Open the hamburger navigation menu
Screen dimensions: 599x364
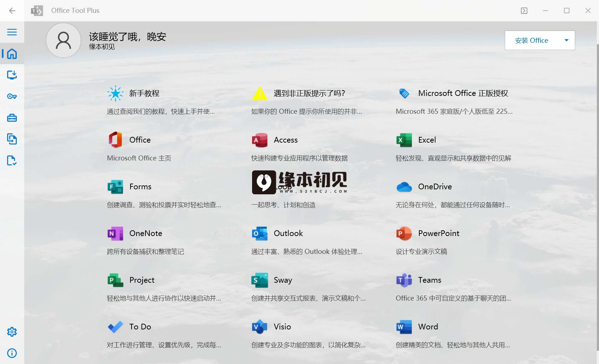[12, 32]
